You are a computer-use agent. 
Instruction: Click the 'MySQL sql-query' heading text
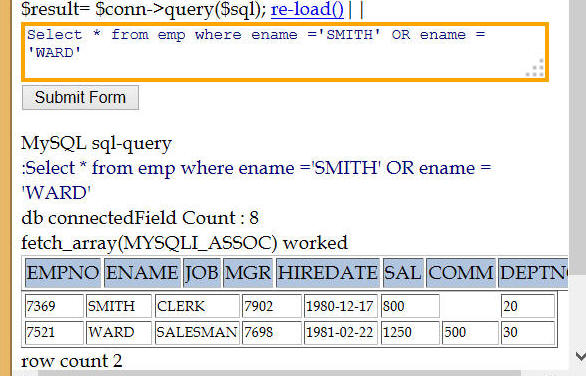(96, 144)
